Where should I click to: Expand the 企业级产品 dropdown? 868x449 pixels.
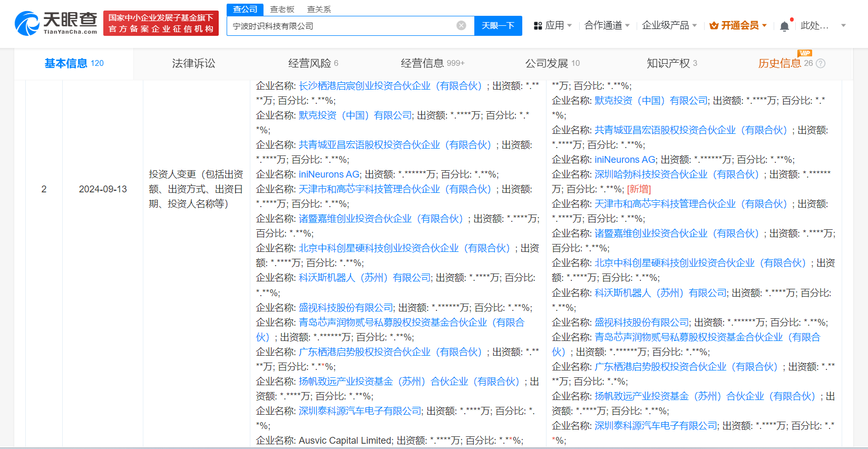click(669, 25)
